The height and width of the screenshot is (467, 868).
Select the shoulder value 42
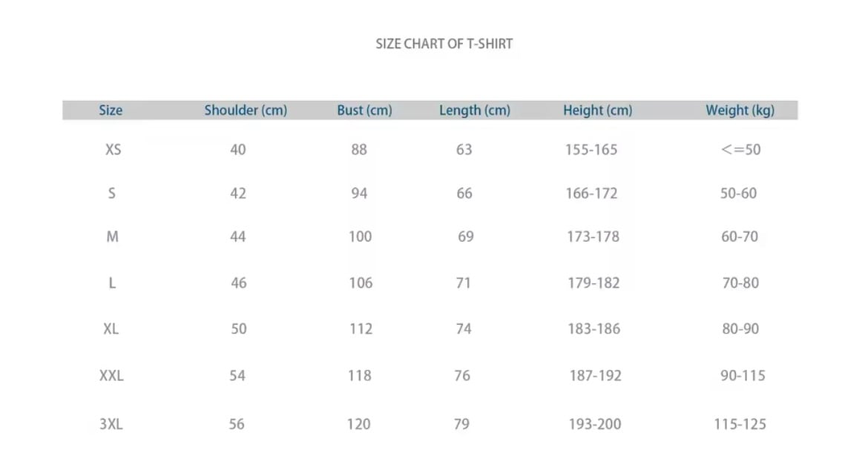click(238, 193)
